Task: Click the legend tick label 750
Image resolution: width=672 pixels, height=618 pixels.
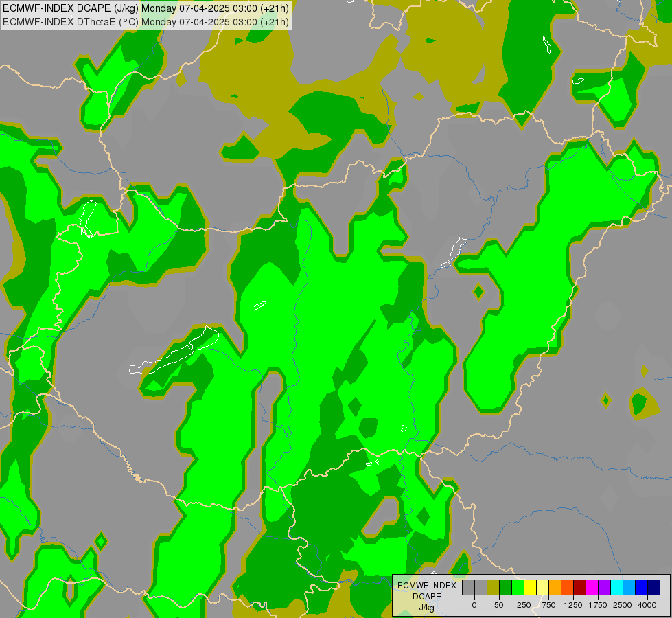Action: [x=548, y=605]
